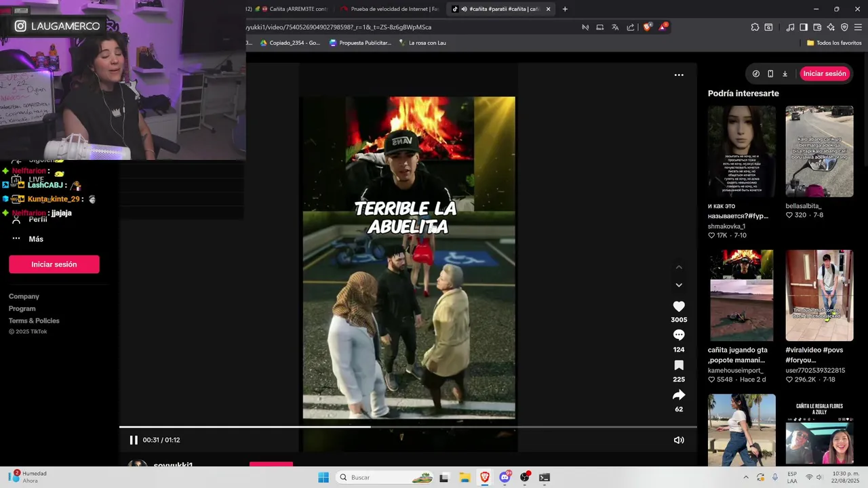Click the taskbar Buscar search box
Screen dimensions: 868x488
tap(386, 477)
